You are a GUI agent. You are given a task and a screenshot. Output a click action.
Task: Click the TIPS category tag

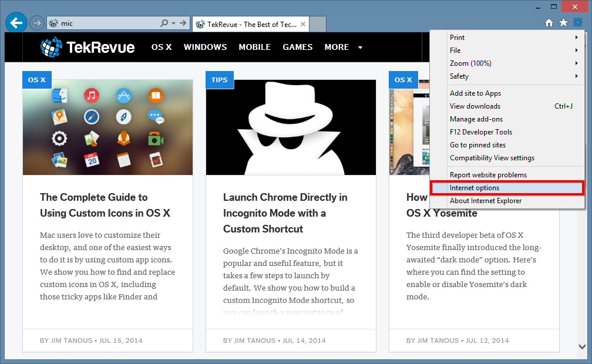coord(220,80)
